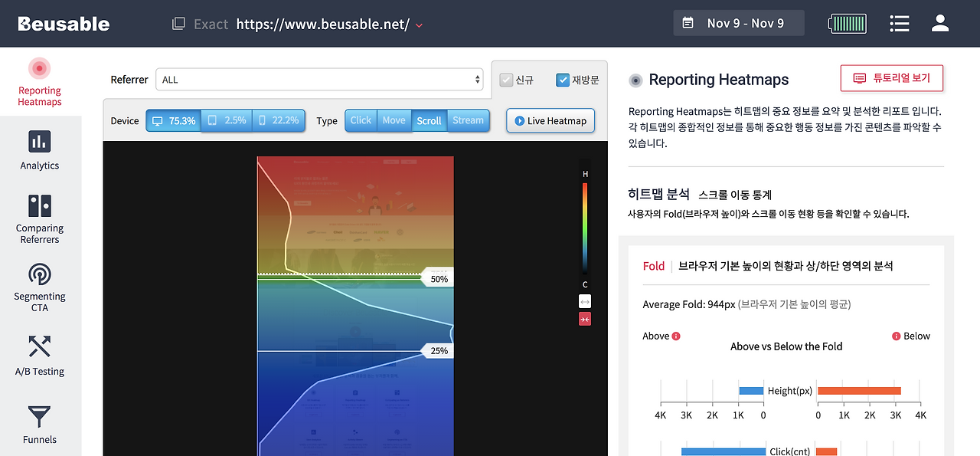The height and width of the screenshot is (456, 980).
Task: Click the red collapse icon under color scale
Action: coord(585,319)
